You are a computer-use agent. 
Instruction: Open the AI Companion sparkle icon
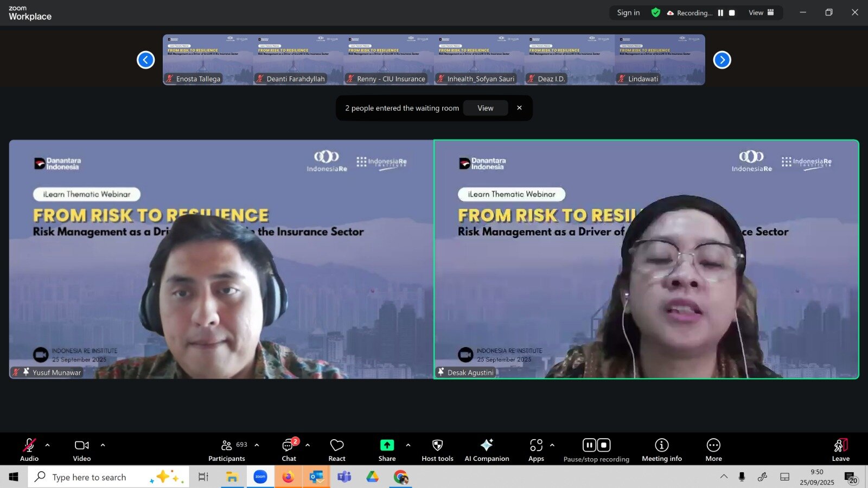point(487,445)
